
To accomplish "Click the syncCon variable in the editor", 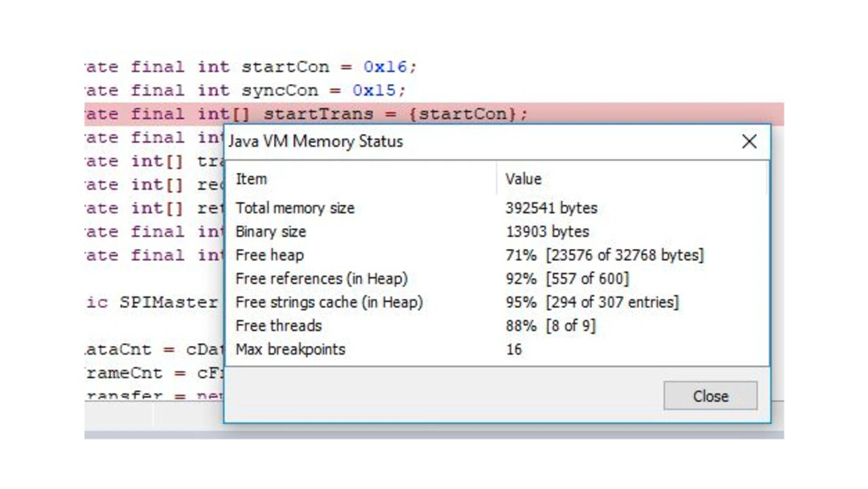I will click(x=279, y=90).
